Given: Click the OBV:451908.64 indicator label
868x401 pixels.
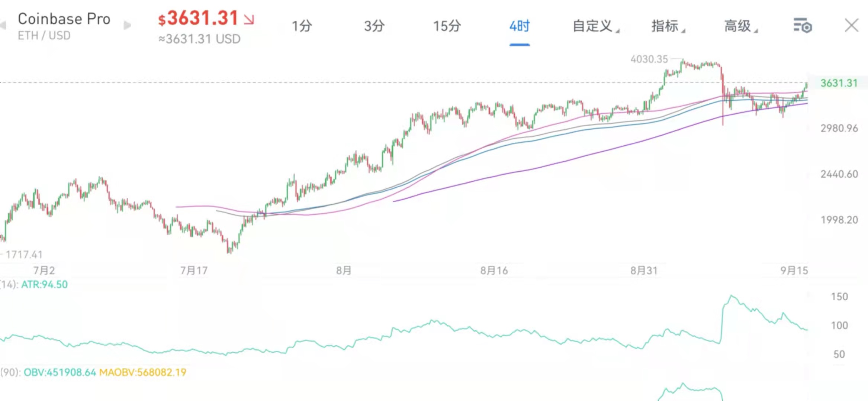Looking at the screenshot, I should click(60, 372).
